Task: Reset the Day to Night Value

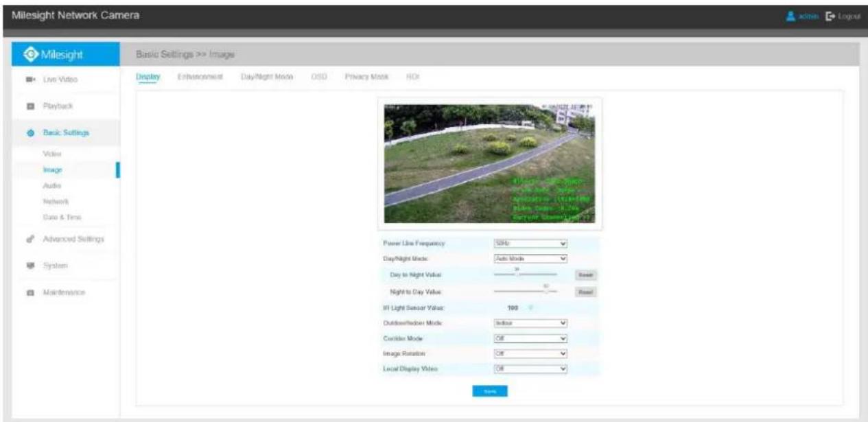Action: [585, 275]
